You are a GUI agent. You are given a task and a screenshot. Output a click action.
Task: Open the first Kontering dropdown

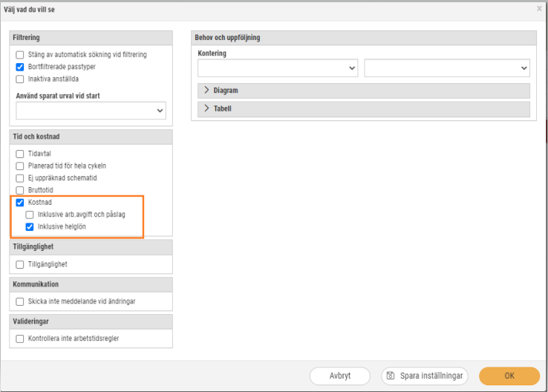coord(278,68)
